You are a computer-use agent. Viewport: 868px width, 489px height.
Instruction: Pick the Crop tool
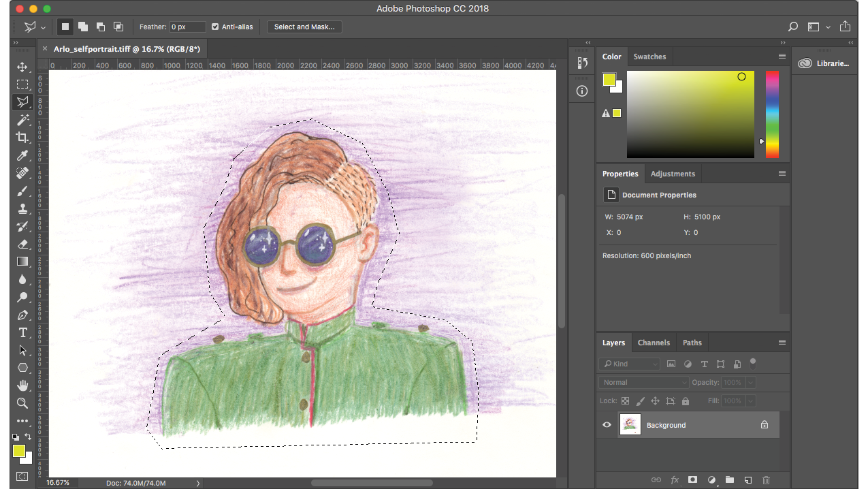click(22, 138)
